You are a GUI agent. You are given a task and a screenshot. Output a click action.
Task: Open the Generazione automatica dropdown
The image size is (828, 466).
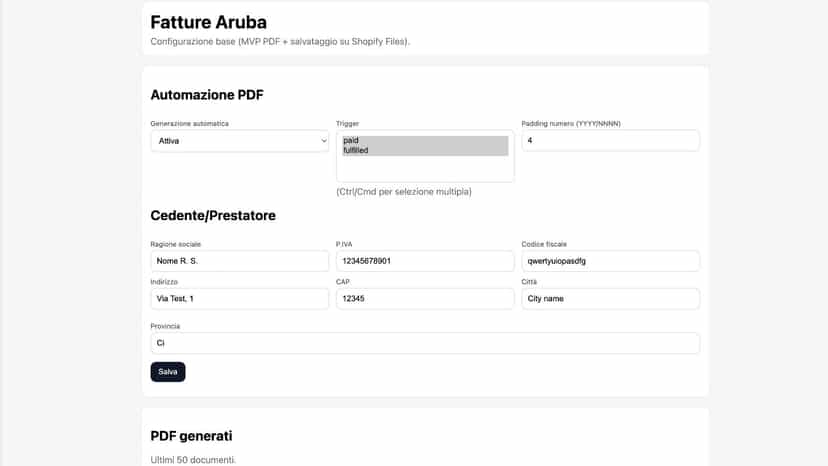click(239, 141)
